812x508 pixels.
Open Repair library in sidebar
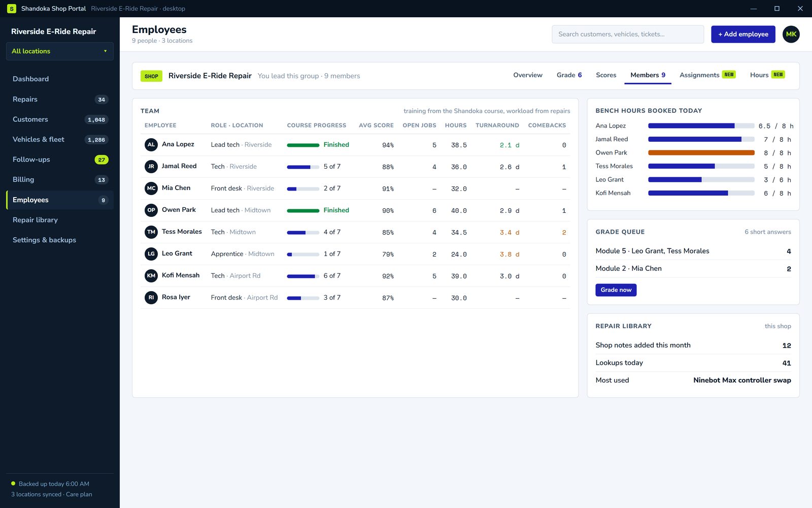[60, 220]
